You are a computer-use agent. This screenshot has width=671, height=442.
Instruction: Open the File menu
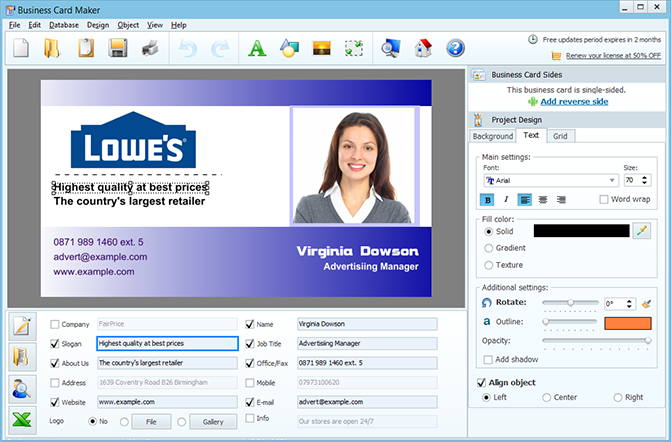coord(14,25)
